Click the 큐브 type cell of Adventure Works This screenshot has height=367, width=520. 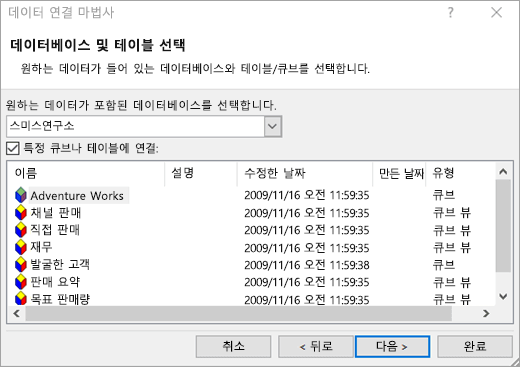point(444,195)
